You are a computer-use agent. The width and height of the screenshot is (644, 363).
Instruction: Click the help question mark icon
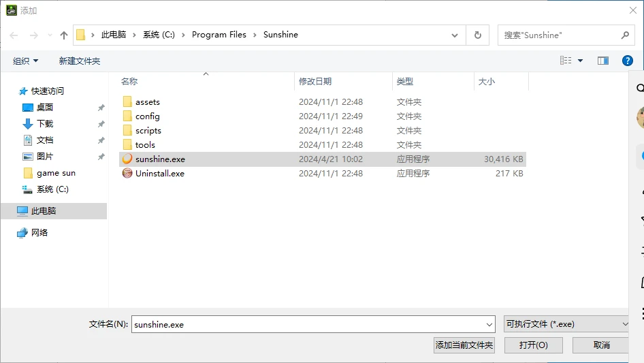[628, 61]
